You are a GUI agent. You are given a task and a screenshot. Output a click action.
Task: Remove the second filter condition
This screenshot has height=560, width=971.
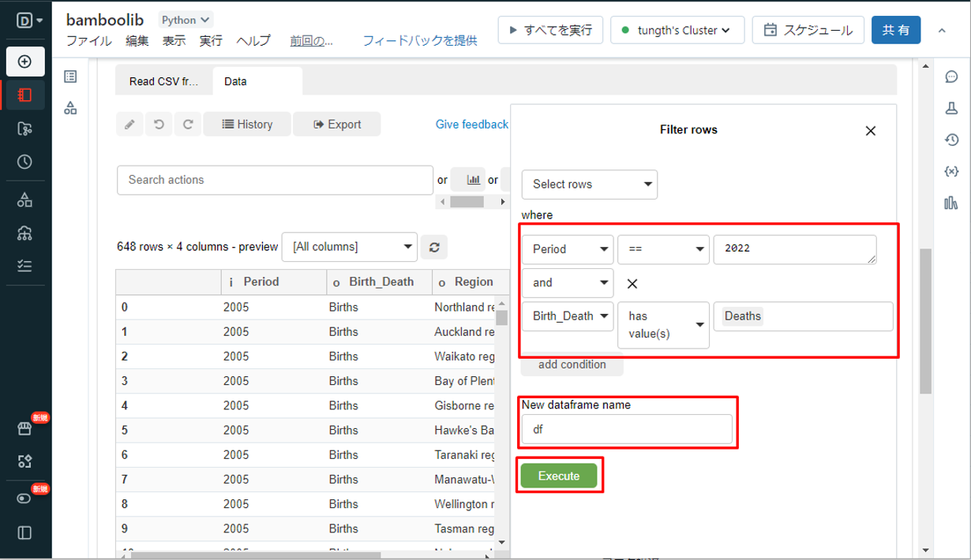[x=632, y=284]
